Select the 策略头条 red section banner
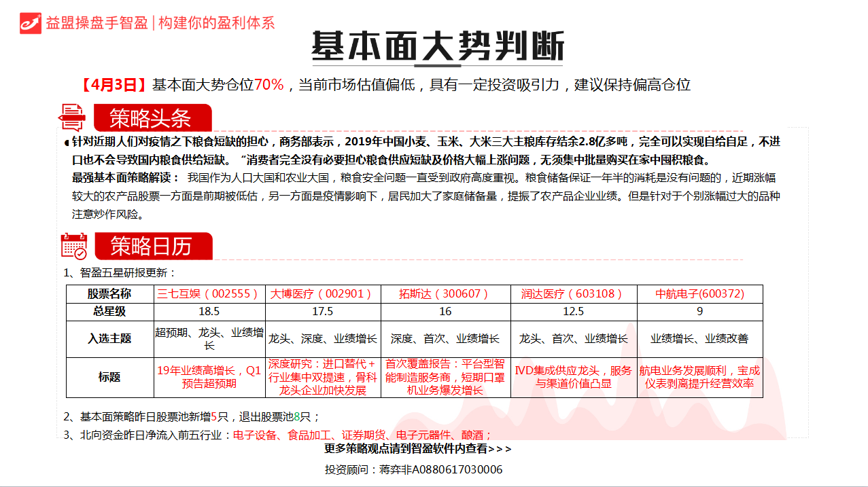 tap(152, 118)
